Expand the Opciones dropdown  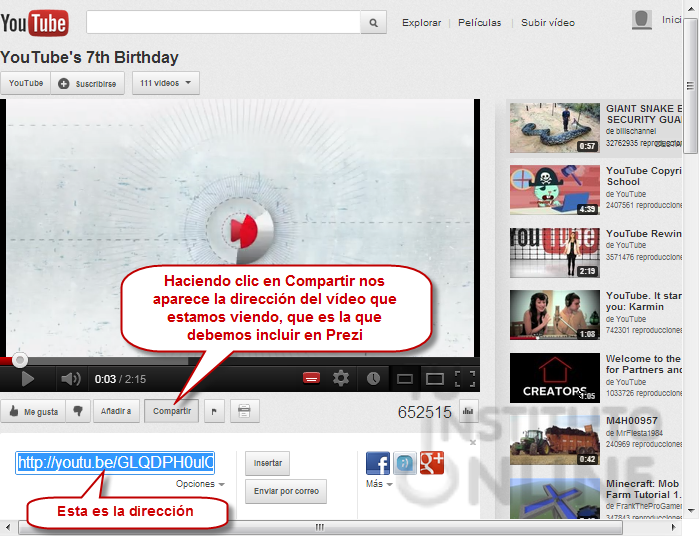200,484
